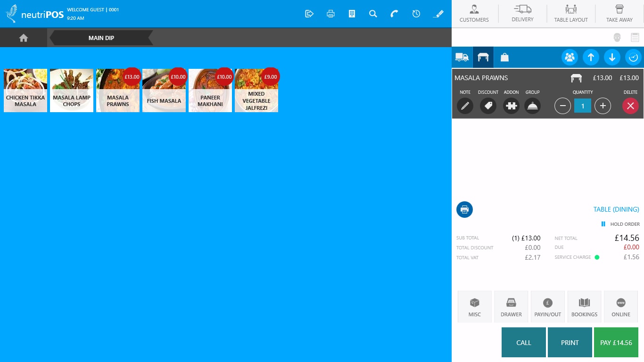
Task: Click the calculator icon in top toolbar
Action: pyautogui.click(x=352, y=14)
